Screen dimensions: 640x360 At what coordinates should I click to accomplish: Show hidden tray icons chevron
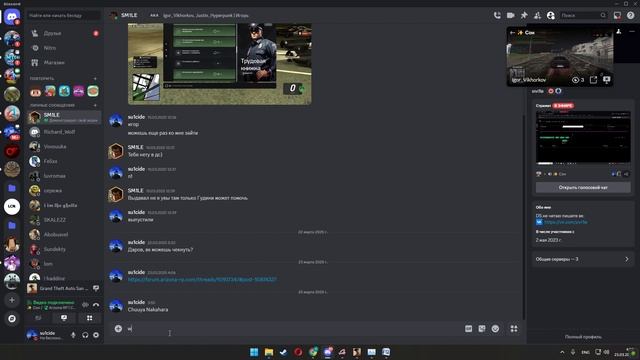pos(562,352)
